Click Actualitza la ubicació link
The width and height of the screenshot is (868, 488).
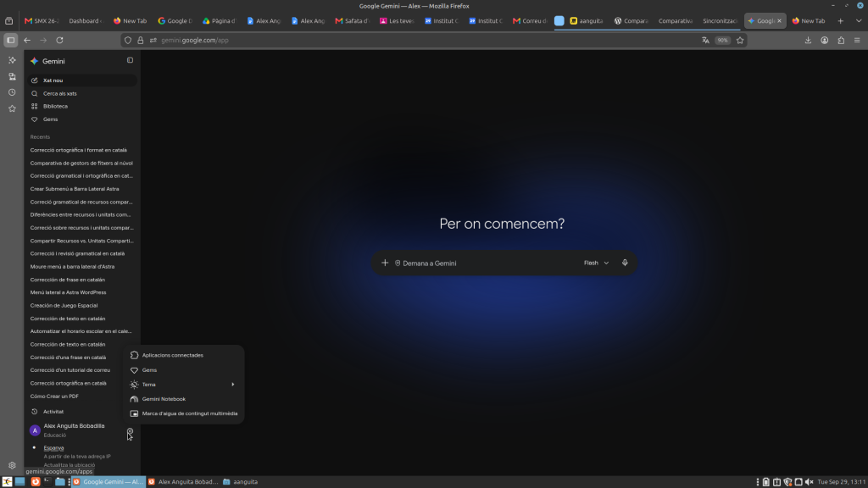coord(70,465)
